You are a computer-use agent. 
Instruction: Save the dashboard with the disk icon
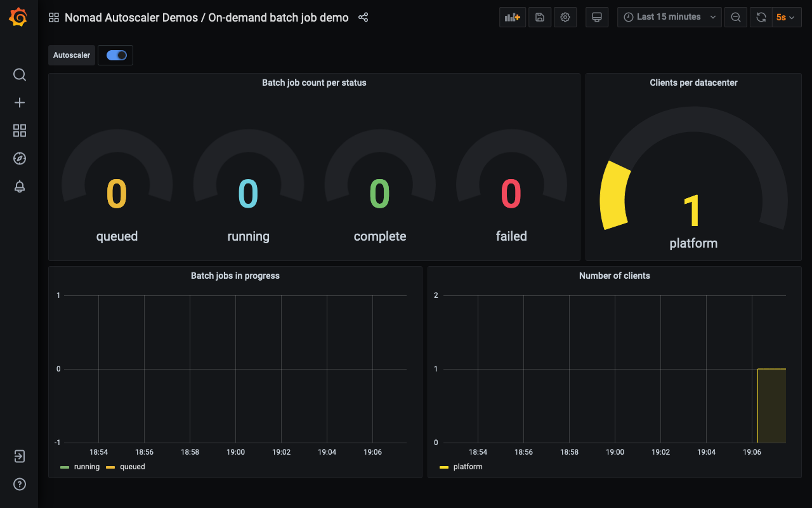click(x=540, y=17)
